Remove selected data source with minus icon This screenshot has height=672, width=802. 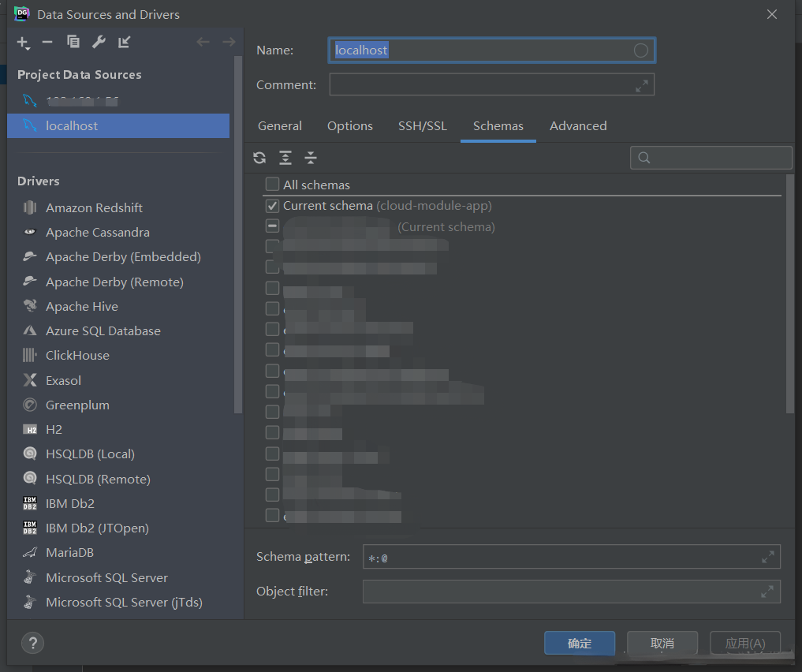pos(47,42)
